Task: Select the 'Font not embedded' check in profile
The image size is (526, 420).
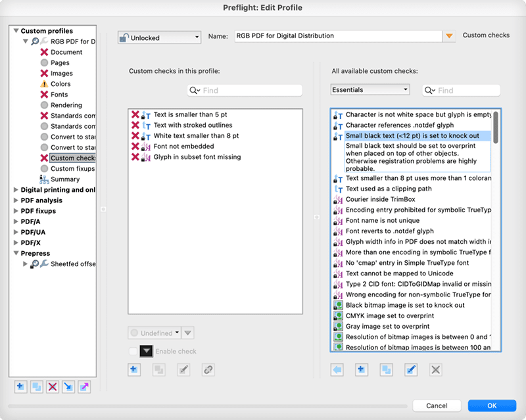Action: point(180,147)
